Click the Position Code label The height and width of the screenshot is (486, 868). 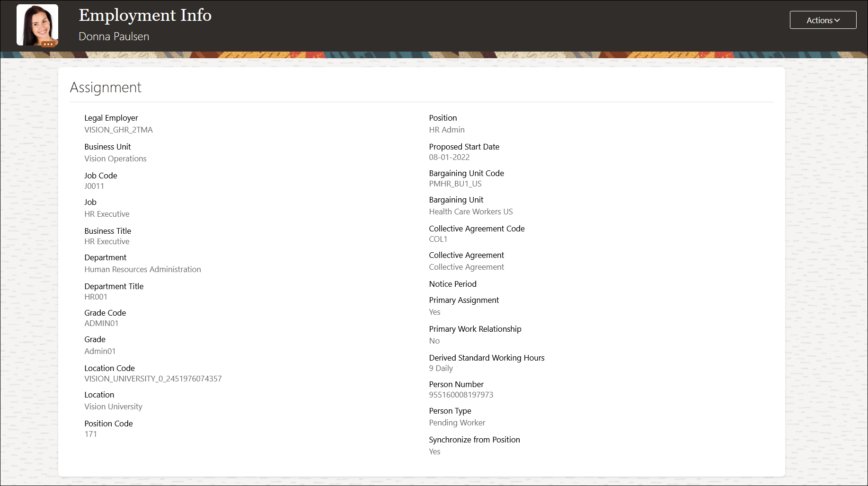108,424
